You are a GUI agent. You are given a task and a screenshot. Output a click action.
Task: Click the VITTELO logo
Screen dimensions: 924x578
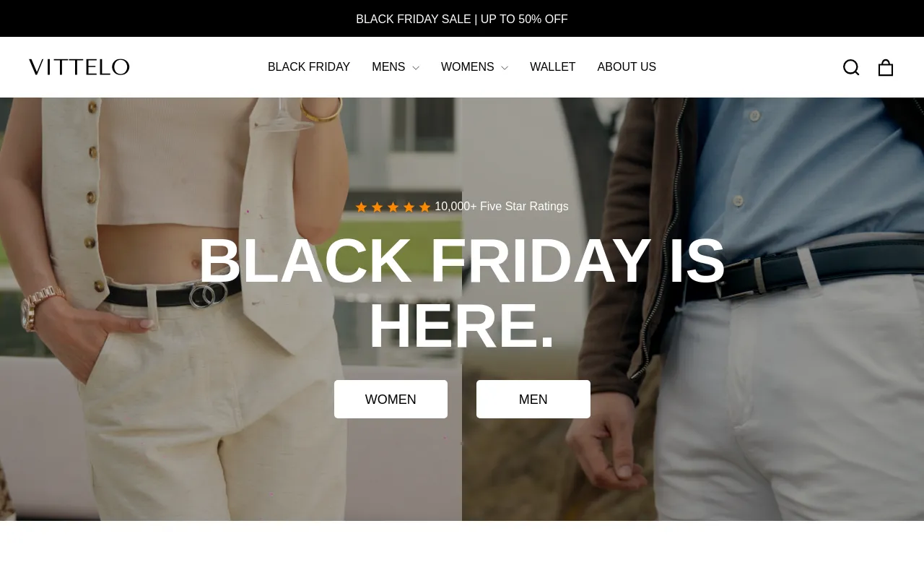(79, 67)
